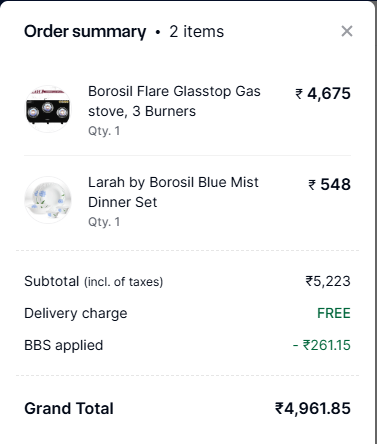Open the Blue Mist dinner set thumbnail
Screen dimensions: 377x444
(48, 200)
